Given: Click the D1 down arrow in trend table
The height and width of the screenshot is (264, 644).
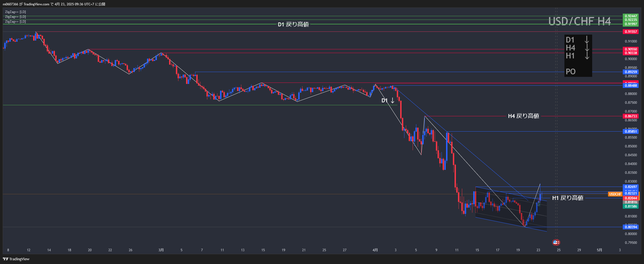Looking at the screenshot, I should (587, 40).
